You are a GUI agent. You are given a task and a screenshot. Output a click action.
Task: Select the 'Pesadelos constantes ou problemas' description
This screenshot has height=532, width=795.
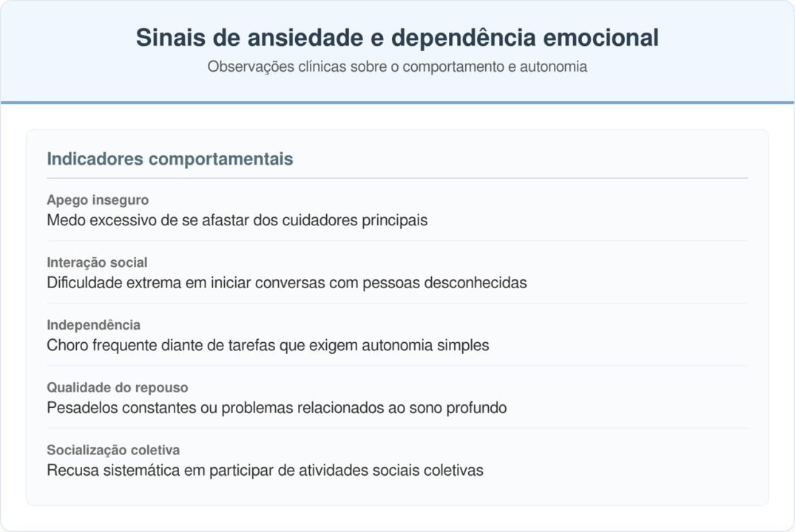[x=277, y=408]
